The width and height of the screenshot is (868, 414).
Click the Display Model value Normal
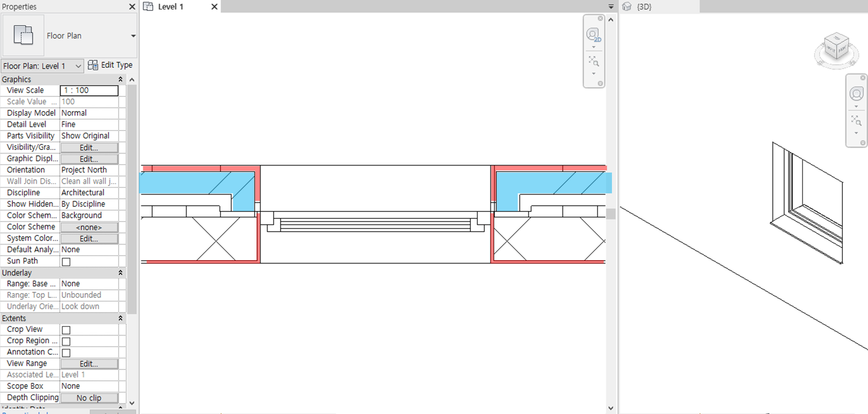coord(89,113)
